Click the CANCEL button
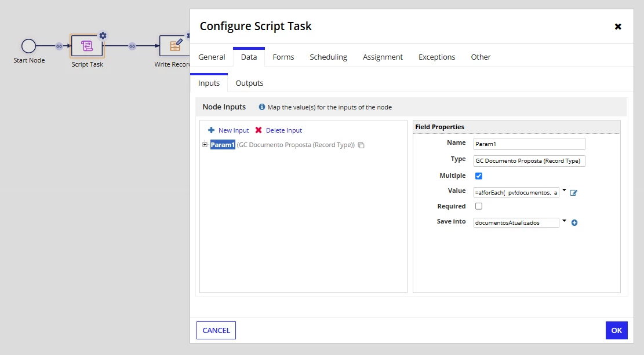 [216, 330]
